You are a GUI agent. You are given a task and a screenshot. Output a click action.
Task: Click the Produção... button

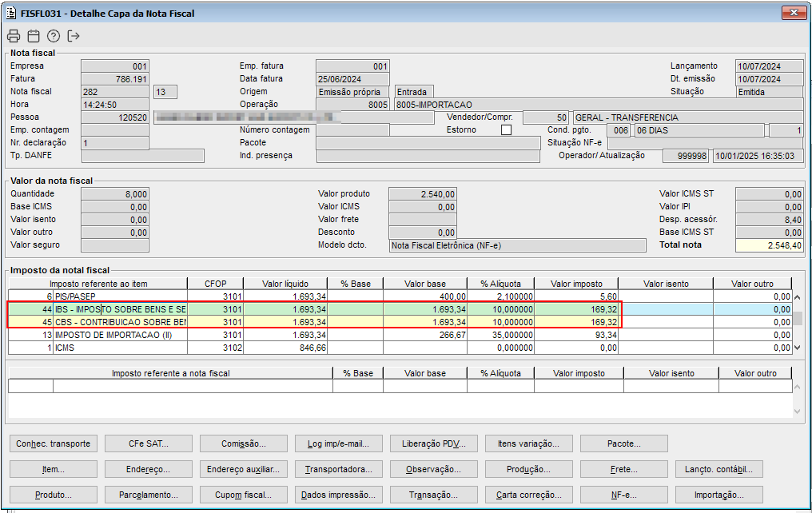529,469
